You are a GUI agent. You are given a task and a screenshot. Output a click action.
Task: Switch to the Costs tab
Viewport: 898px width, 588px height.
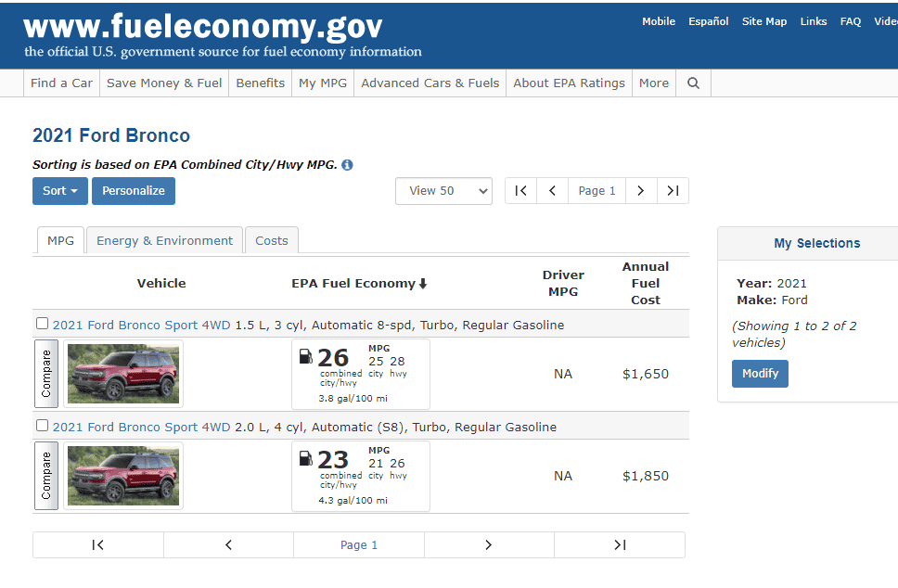pos(272,240)
